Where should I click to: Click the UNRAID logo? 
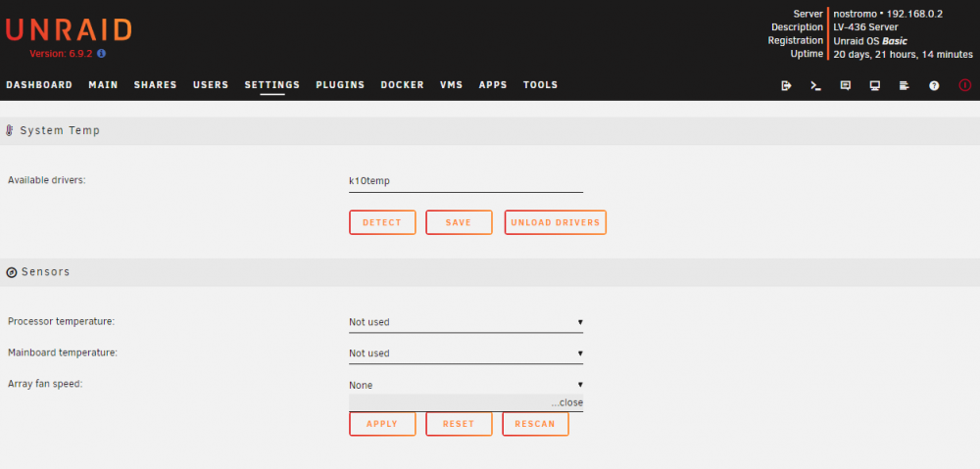pos(69,30)
